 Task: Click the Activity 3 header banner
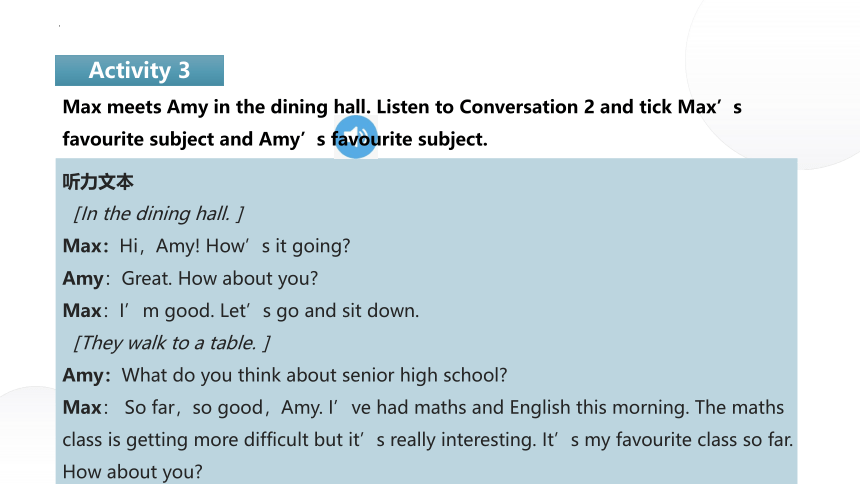[139, 70]
